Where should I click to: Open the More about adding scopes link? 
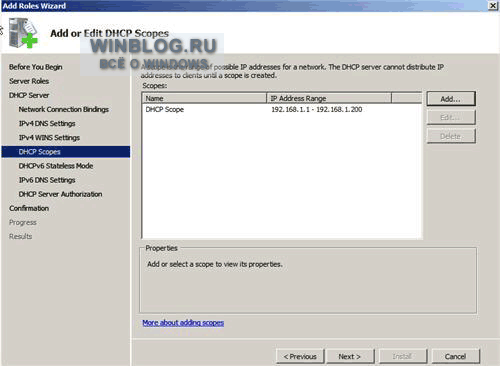coord(183,323)
